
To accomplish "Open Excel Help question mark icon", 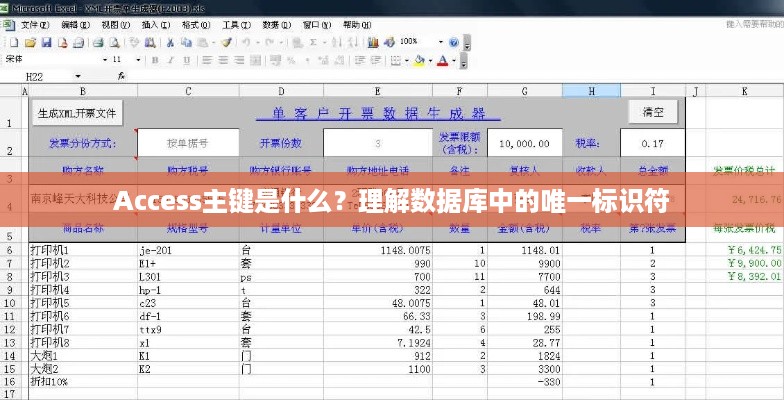I will tap(454, 43).
